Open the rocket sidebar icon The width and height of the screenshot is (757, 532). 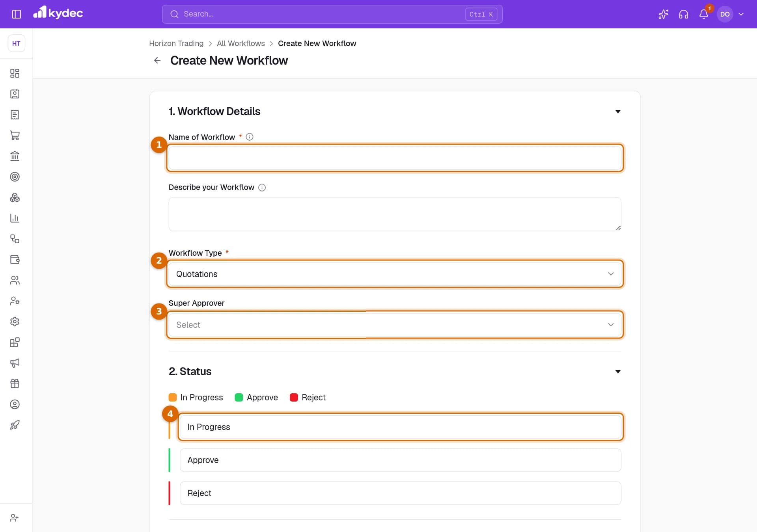[x=15, y=425]
